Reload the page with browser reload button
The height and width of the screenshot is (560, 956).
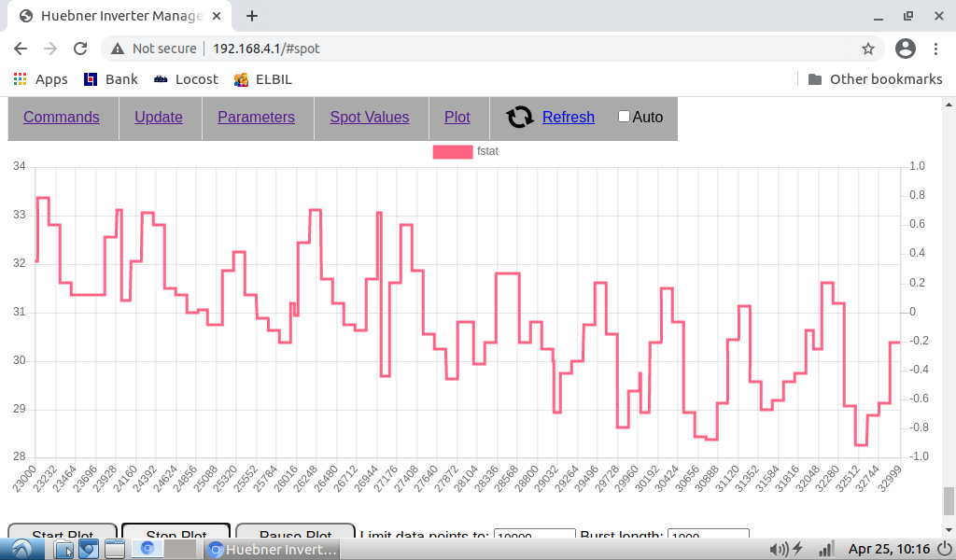pos(80,49)
